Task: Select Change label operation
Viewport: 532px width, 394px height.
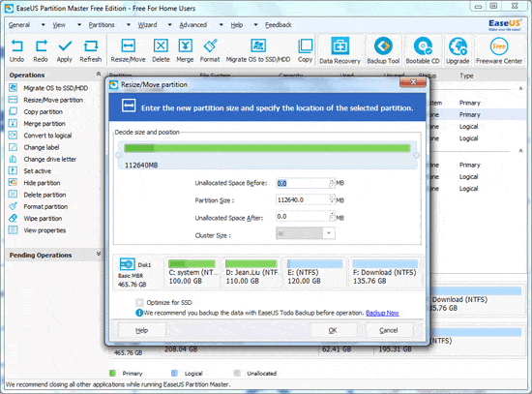Action: [x=34, y=147]
